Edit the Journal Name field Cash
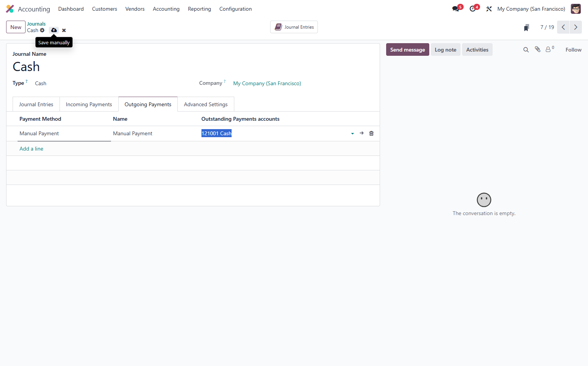Viewport: 588px width, 366px height. click(x=193, y=67)
